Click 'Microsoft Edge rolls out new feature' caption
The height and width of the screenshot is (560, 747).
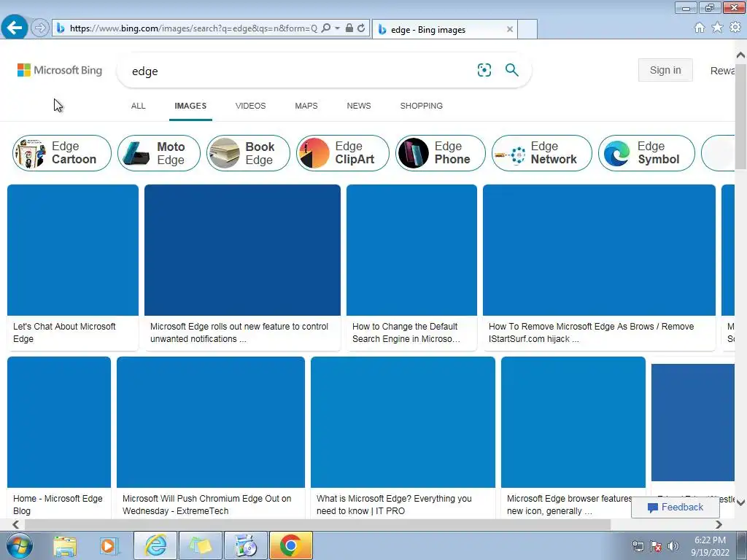239,332
